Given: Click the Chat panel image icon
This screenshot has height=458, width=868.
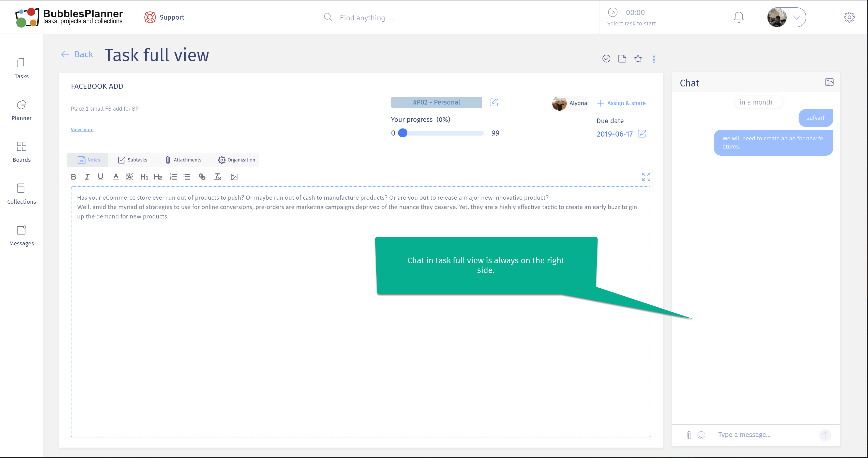Looking at the screenshot, I should [x=829, y=82].
